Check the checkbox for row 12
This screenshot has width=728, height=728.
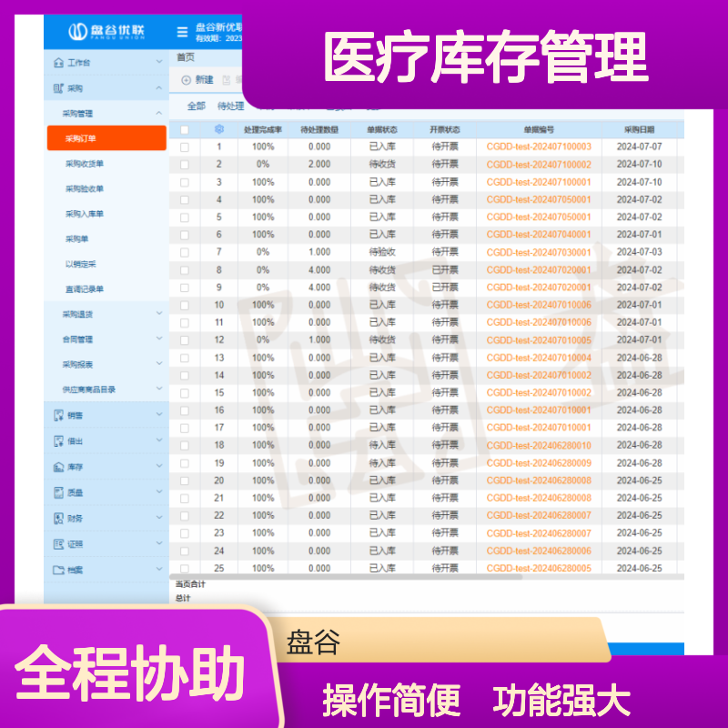[185, 340]
